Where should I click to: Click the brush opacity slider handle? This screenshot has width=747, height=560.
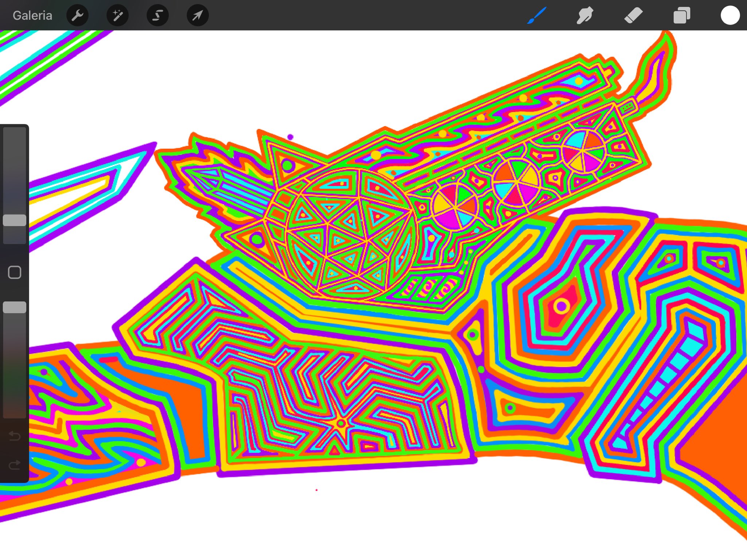[15, 307]
